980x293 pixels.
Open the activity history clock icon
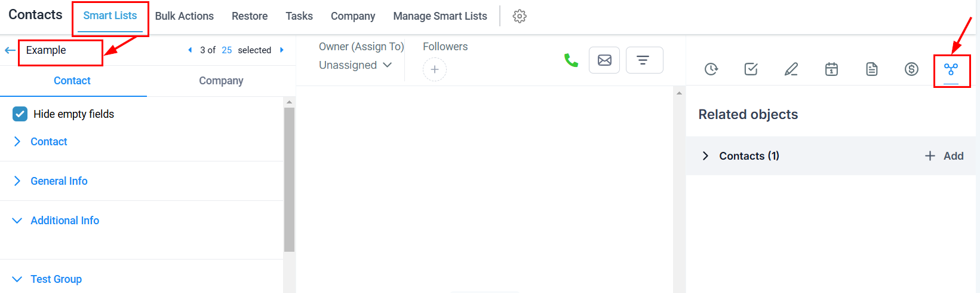(711, 69)
